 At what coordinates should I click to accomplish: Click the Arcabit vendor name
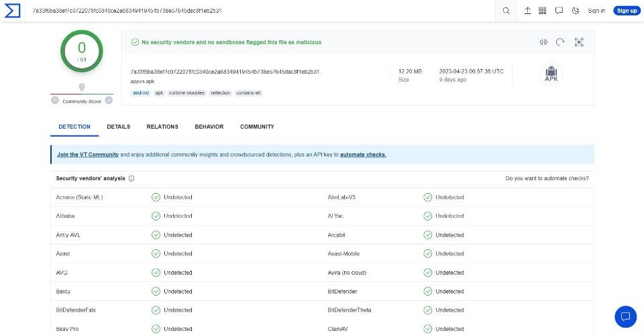point(336,235)
